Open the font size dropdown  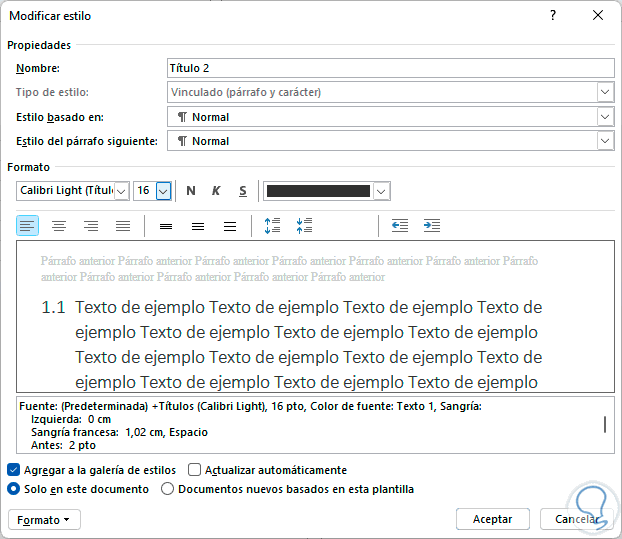164,191
